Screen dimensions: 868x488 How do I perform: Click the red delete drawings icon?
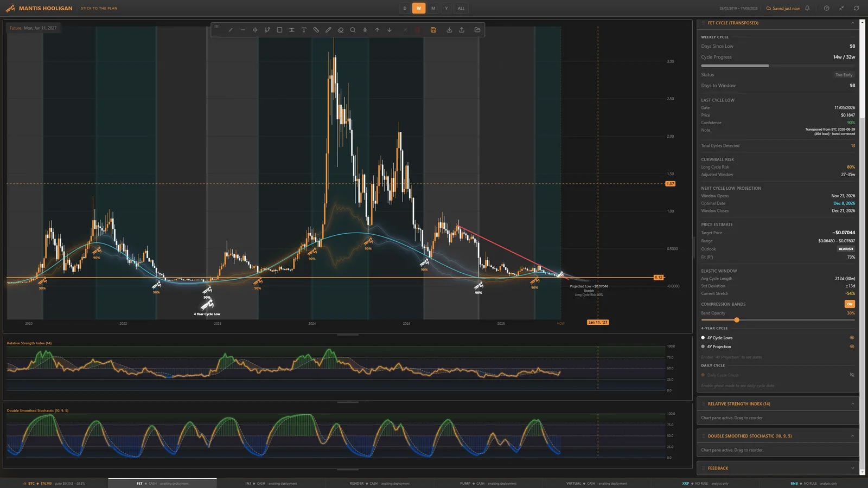[x=418, y=30]
